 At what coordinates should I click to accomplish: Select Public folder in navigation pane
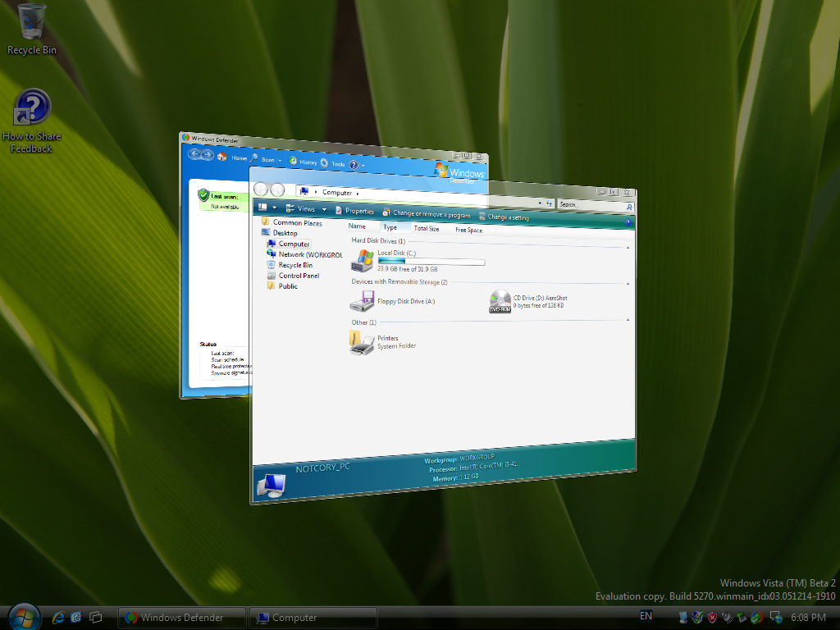point(282,286)
